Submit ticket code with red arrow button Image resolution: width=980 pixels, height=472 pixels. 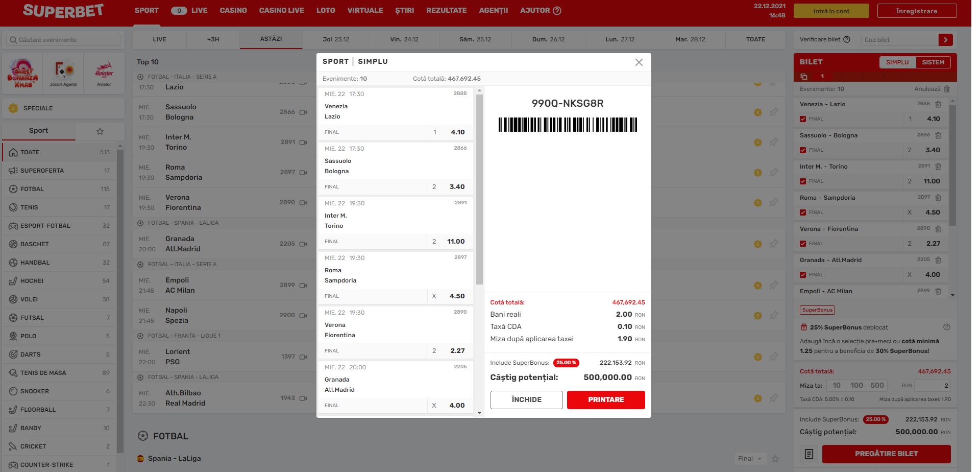click(946, 39)
